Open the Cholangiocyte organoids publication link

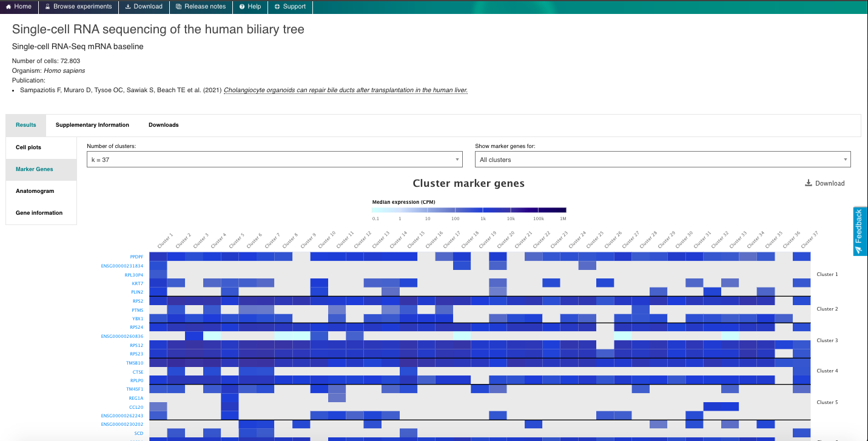[x=345, y=90]
